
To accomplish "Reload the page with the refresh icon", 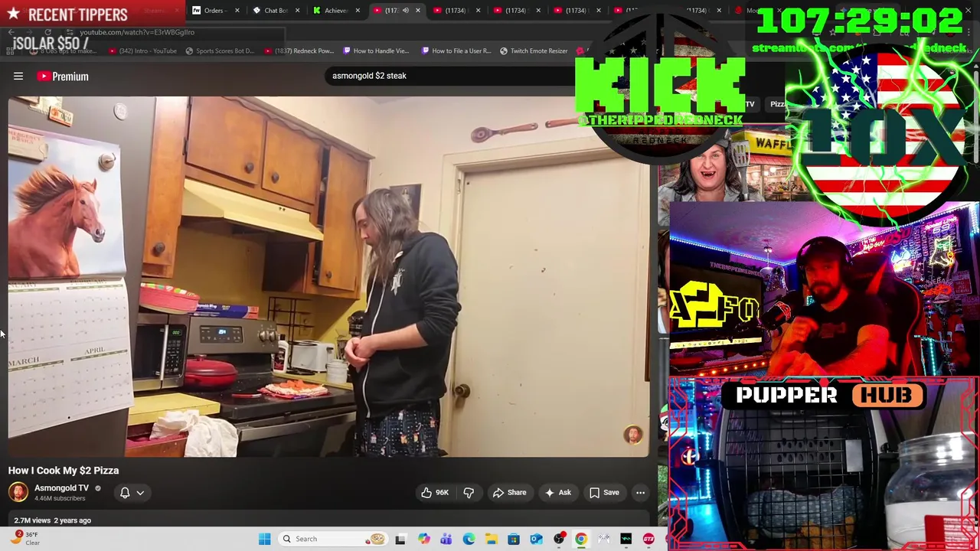I will (x=48, y=32).
